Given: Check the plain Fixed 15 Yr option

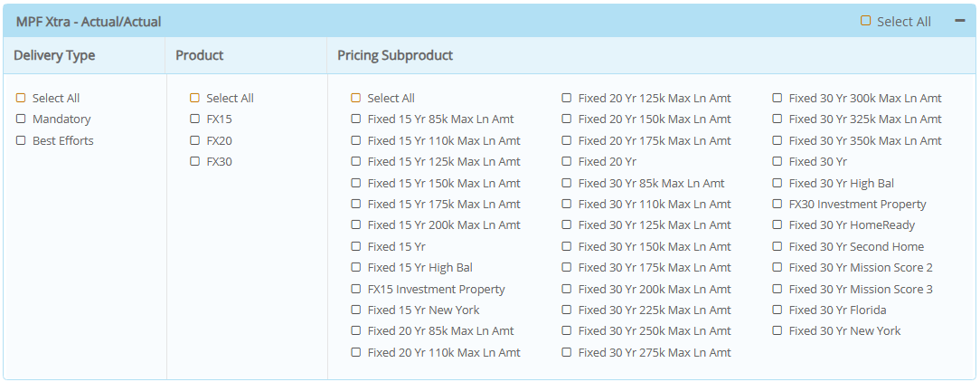Looking at the screenshot, I should tap(356, 247).
